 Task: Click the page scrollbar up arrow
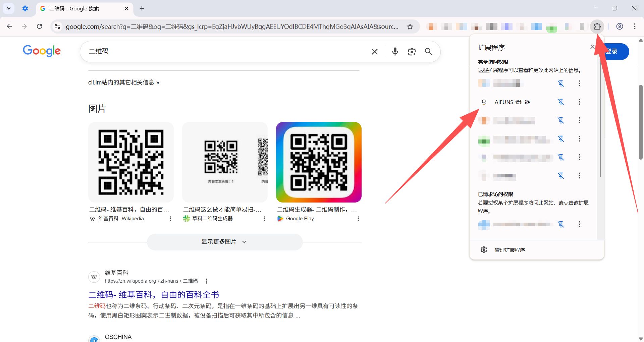641,40
